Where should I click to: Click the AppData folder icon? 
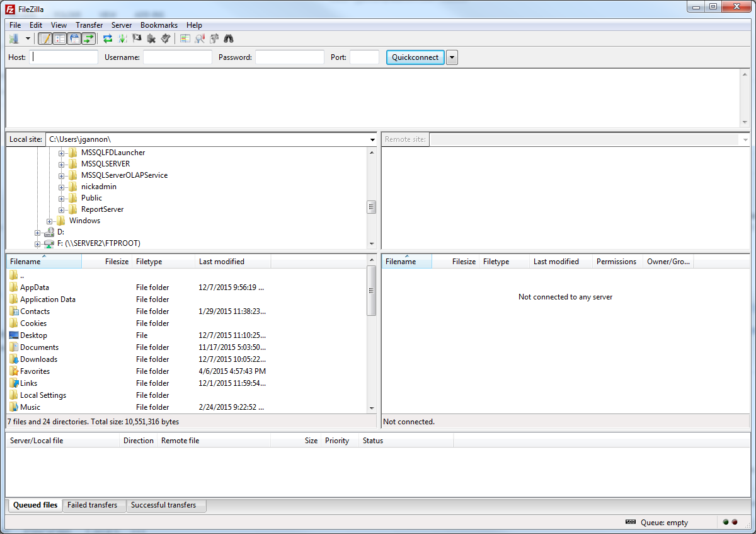(x=14, y=287)
